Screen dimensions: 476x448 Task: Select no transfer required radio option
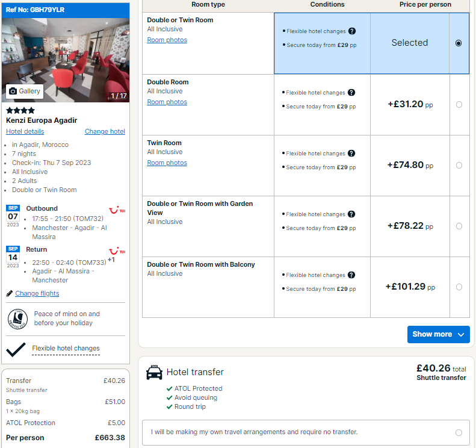[459, 432]
